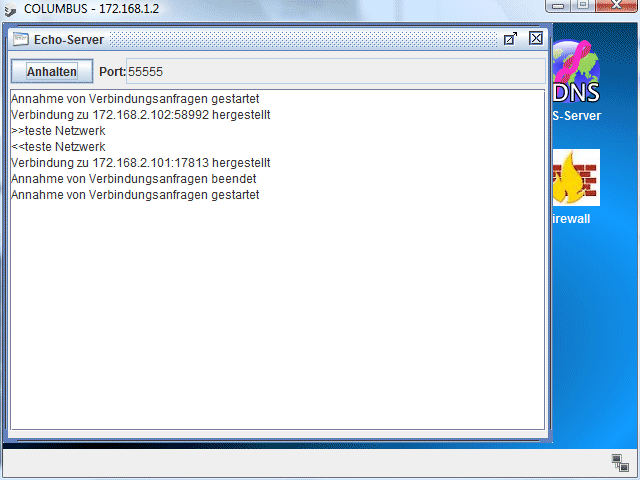Select the '>>teste Netzwerk' log entry

58,131
